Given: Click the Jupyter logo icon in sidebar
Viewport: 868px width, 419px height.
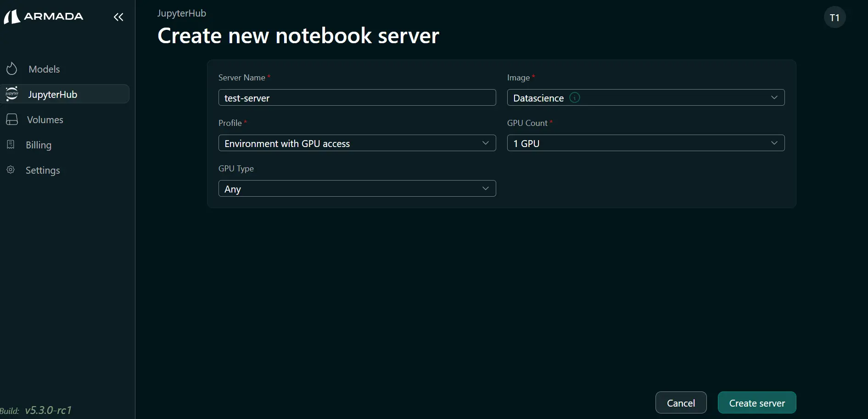Looking at the screenshot, I should point(11,94).
